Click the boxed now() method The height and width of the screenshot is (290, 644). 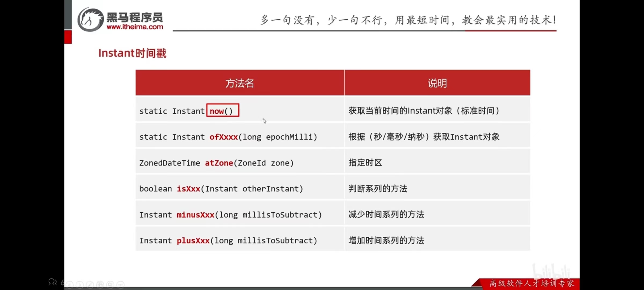click(222, 111)
